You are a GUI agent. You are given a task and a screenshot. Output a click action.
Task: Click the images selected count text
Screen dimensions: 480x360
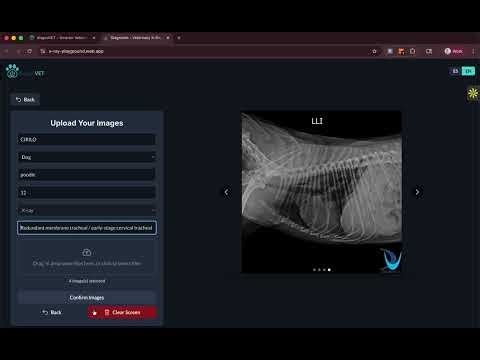tap(87, 281)
